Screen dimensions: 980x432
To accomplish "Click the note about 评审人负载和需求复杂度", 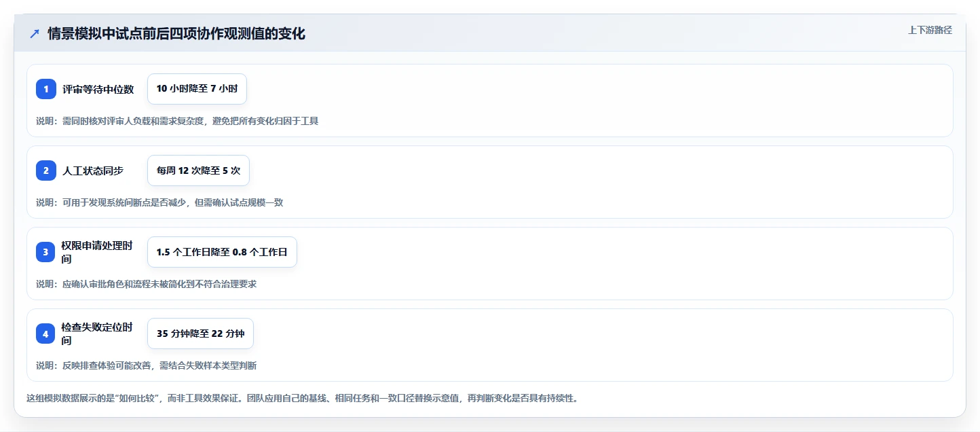I will [x=177, y=121].
